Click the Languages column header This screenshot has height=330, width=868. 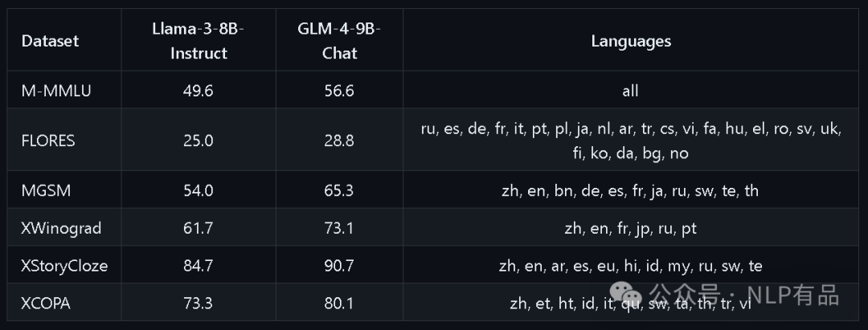pyautogui.click(x=631, y=41)
